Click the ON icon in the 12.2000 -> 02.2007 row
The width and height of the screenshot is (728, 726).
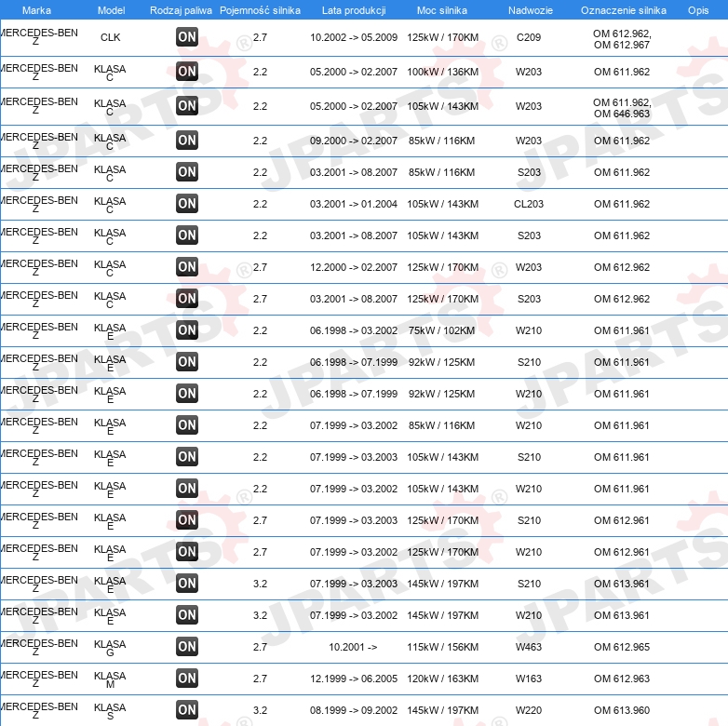tap(187, 267)
